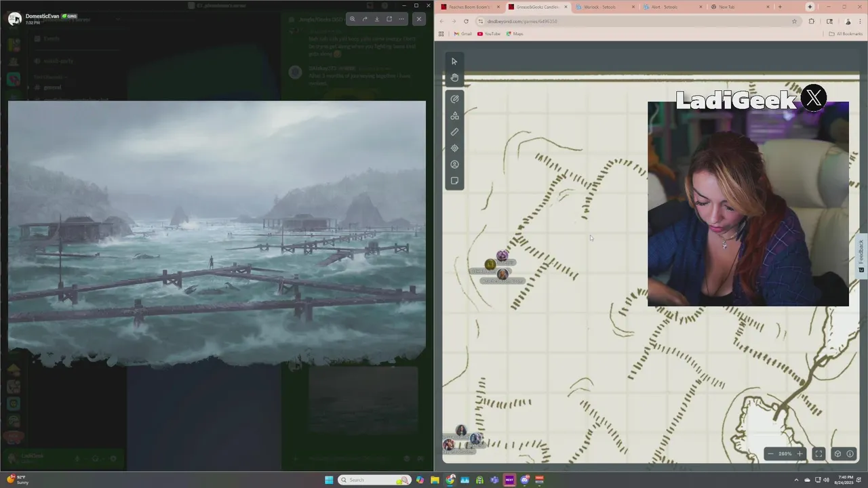Select the olive yellow token on the map
The image size is (868, 488).
click(x=490, y=264)
